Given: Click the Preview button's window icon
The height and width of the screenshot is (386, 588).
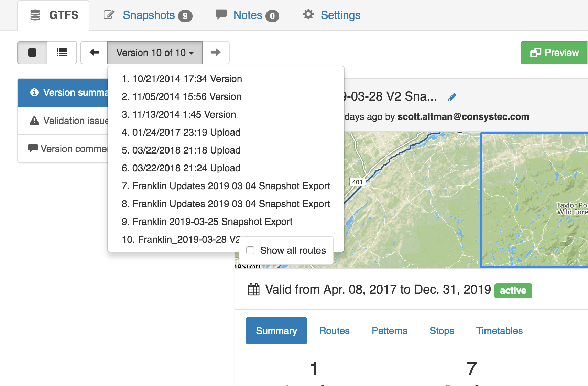Looking at the screenshot, I should pos(536,53).
